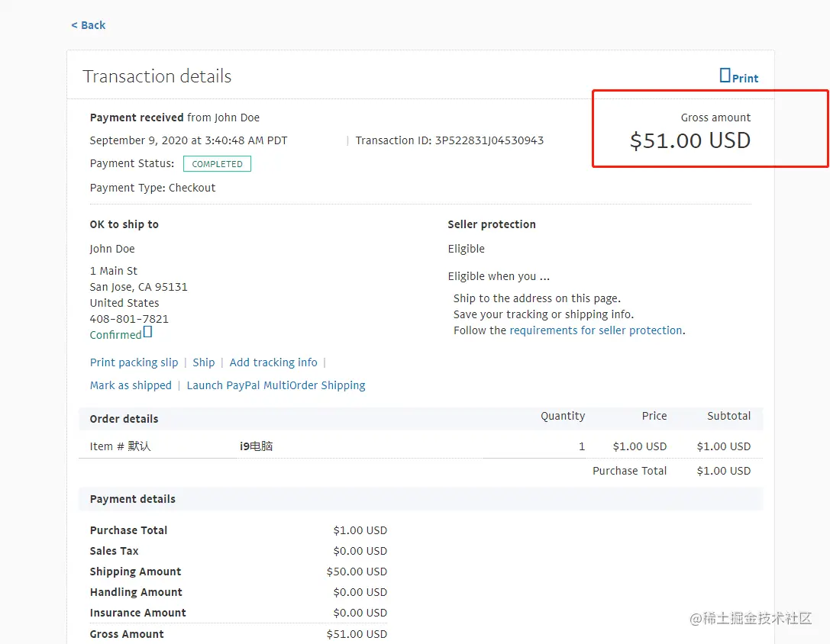Click the Ship link
This screenshot has height=644, width=830.
point(204,362)
